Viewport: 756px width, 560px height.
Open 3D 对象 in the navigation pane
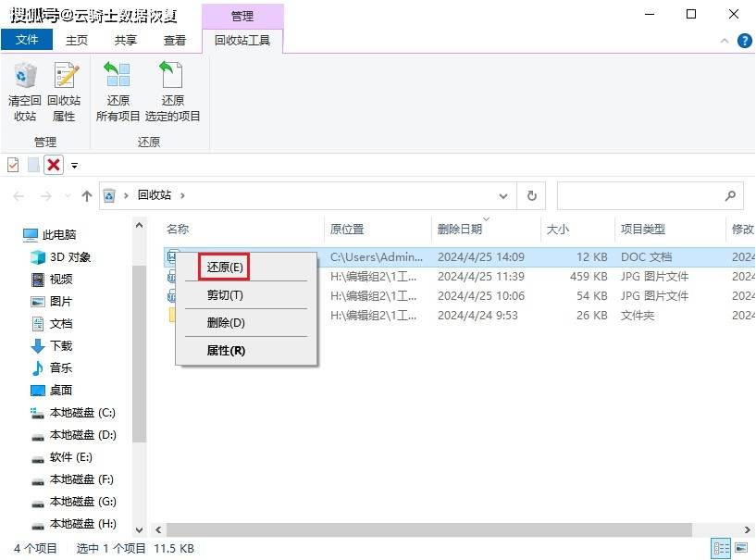(61, 257)
